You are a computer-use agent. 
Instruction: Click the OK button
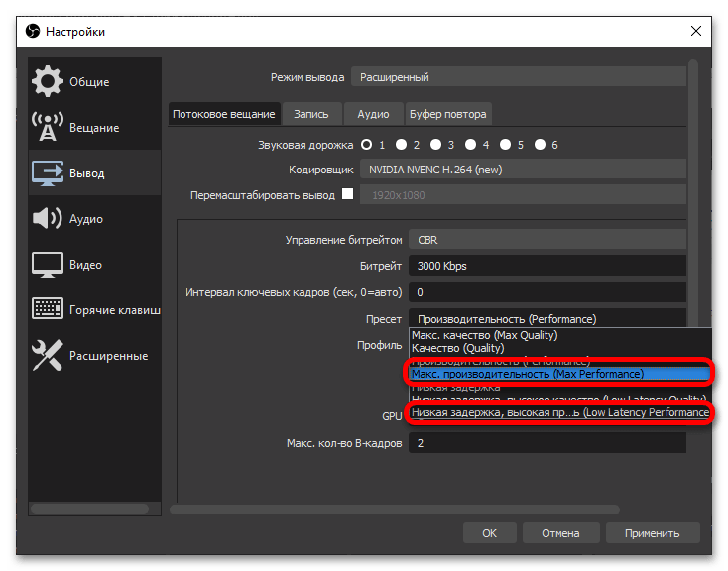click(489, 533)
